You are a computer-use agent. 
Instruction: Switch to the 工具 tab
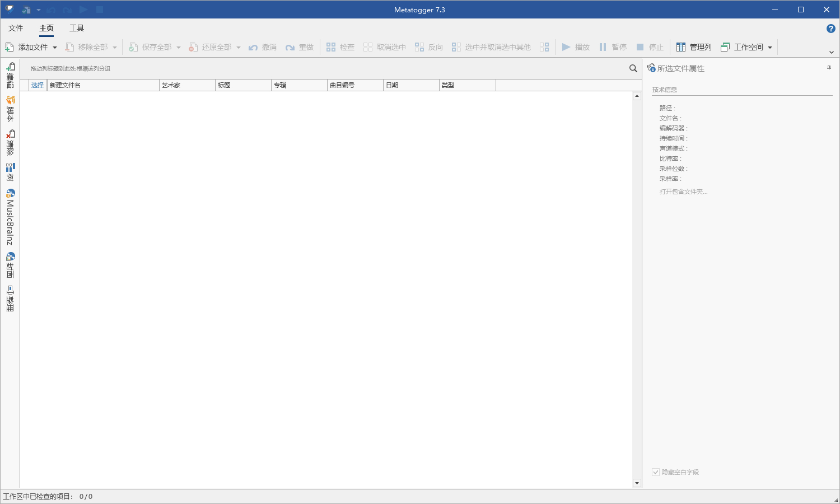[x=77, y=28]
